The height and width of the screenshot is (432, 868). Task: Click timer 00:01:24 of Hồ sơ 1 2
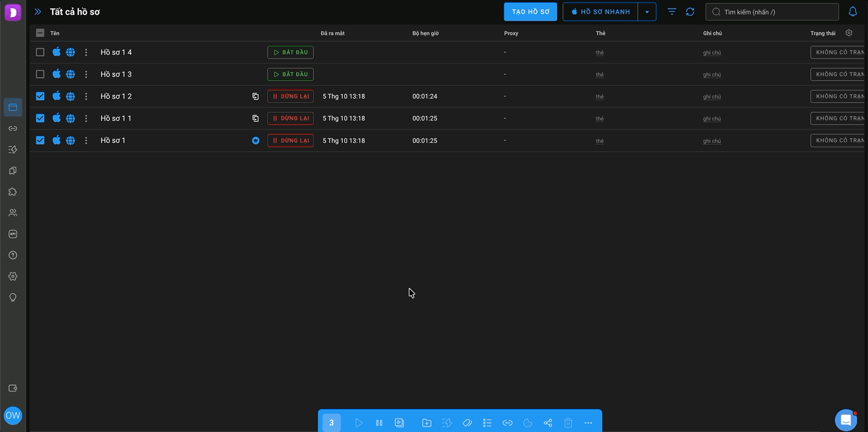425,97
